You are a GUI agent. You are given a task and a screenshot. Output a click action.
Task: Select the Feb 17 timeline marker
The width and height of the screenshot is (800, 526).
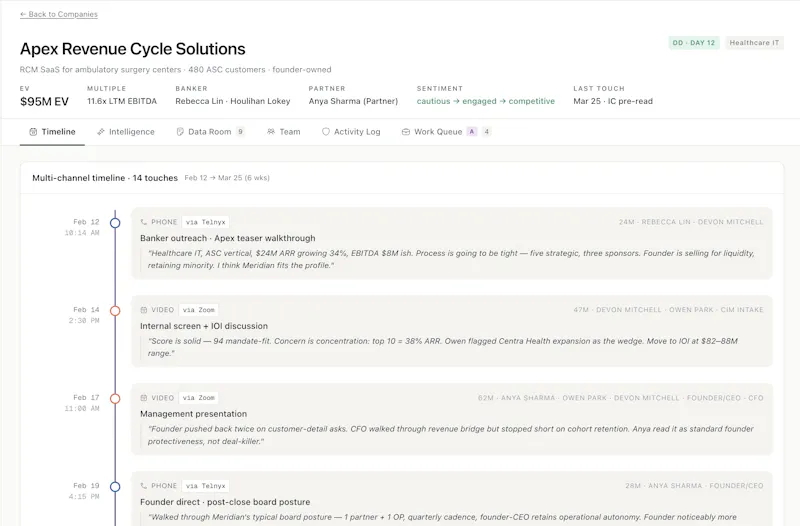(x=115, y=398)
